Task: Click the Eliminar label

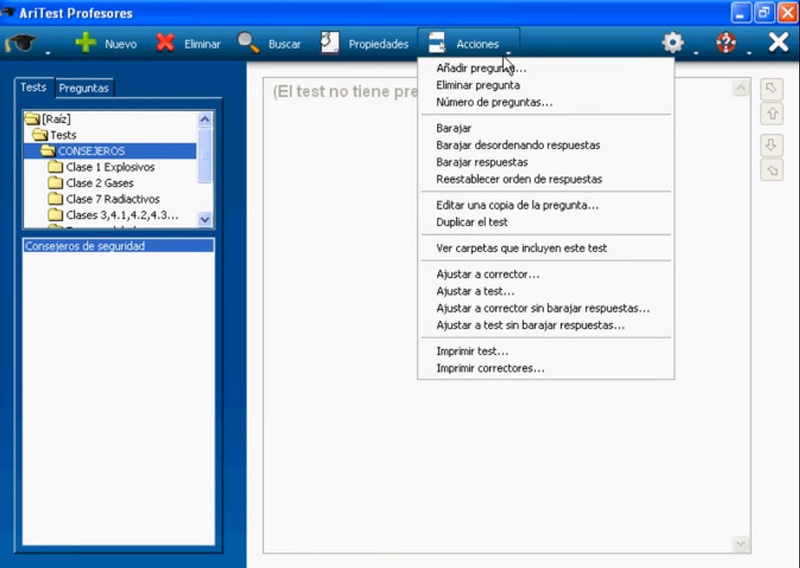Action: [203, 44]
